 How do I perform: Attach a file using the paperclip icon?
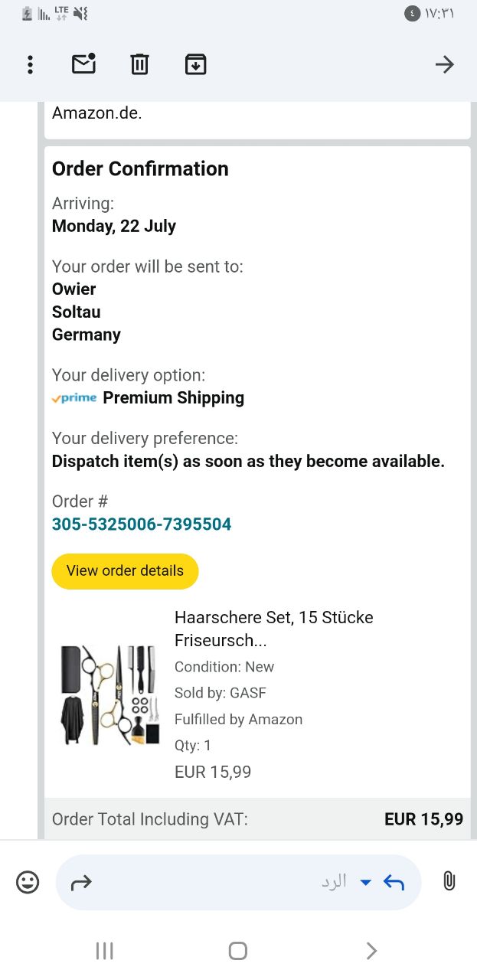tap(449, 882)
